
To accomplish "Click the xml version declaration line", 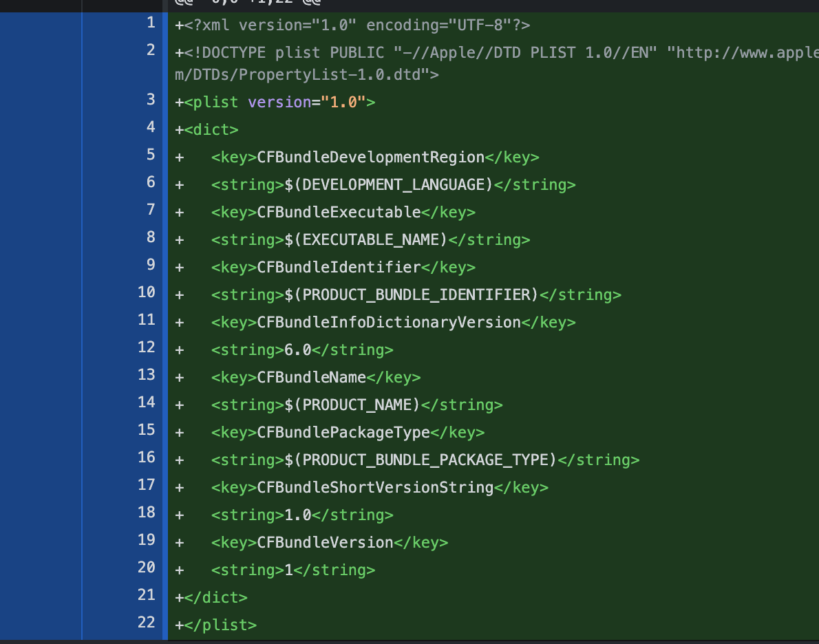I will [x=357, y=25].
